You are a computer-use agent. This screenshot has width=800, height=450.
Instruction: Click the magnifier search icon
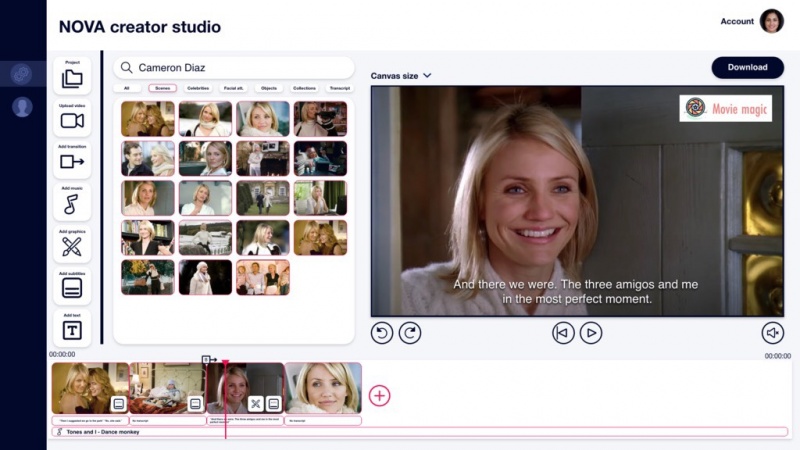[127, 67]
